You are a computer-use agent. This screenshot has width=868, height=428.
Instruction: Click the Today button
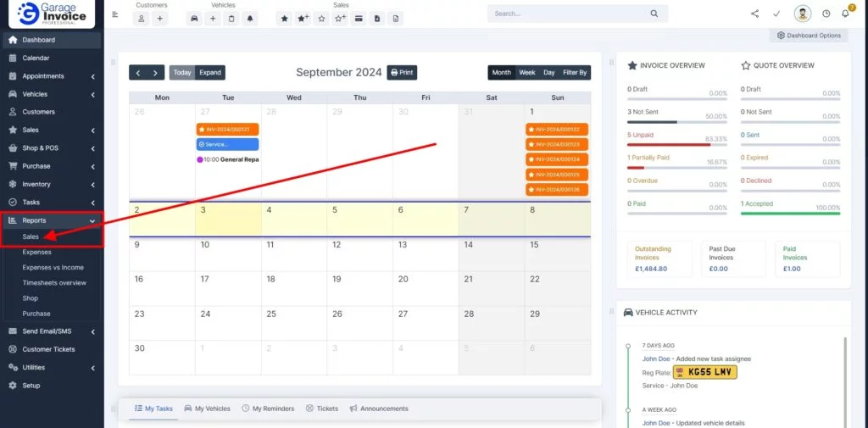[x=182, y=73]
